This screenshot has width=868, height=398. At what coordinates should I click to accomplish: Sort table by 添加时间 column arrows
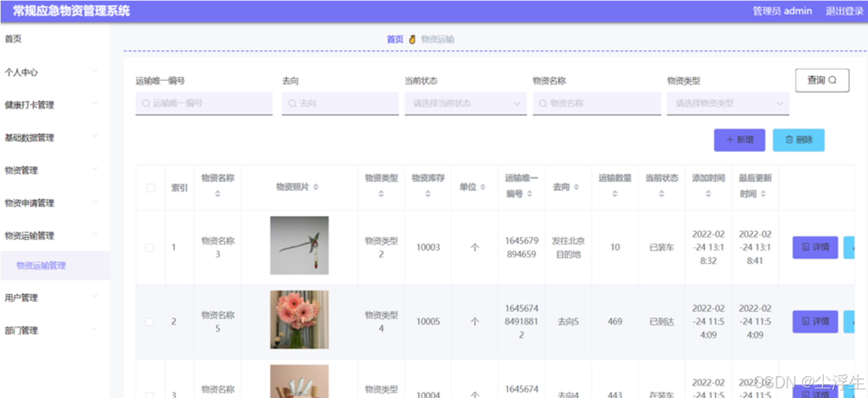coord(708,194)
